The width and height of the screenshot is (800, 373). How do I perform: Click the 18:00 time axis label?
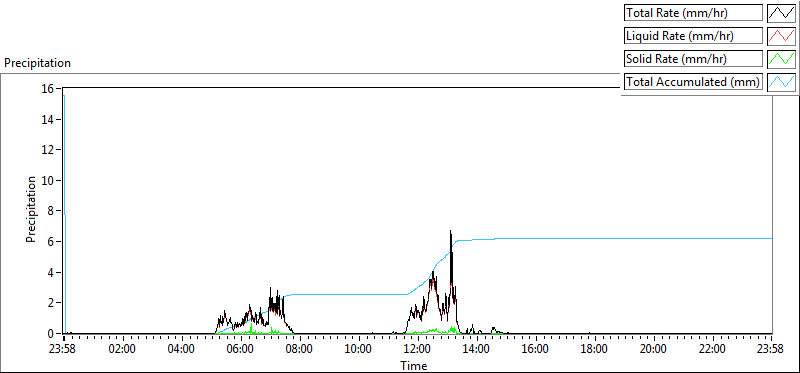(595, 350)
